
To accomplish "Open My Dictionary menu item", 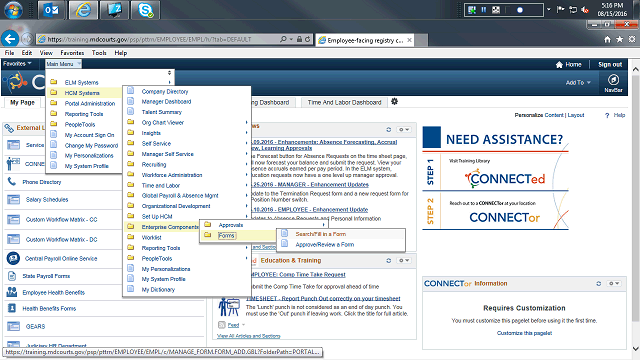I will [158, 289].
